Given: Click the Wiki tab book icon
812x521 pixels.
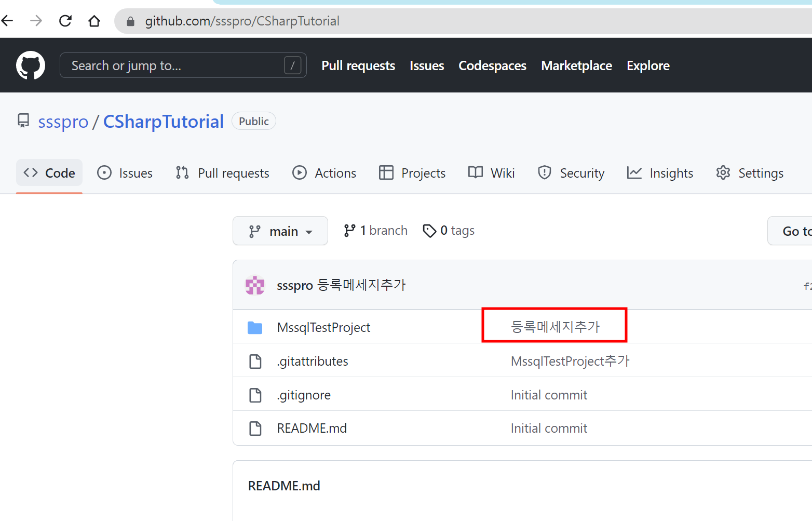Looking at the screenshot, I should coord(476,172).
